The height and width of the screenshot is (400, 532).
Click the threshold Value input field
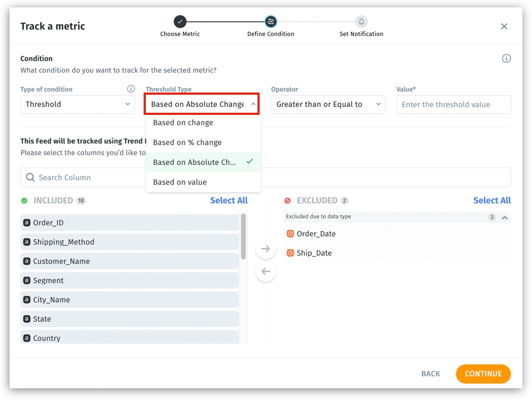453,104
